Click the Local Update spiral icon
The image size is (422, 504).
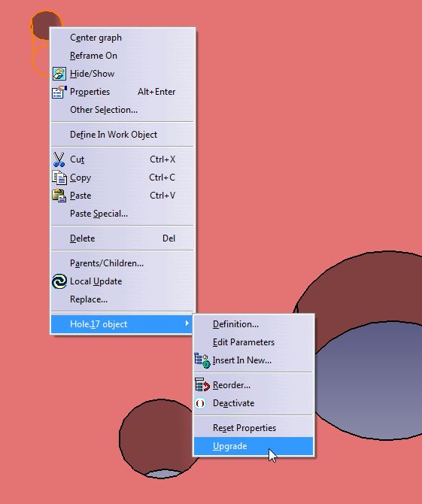coord(59,281)
